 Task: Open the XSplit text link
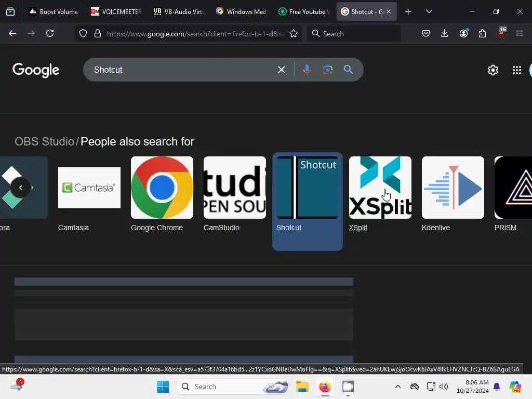coord(358,228)
